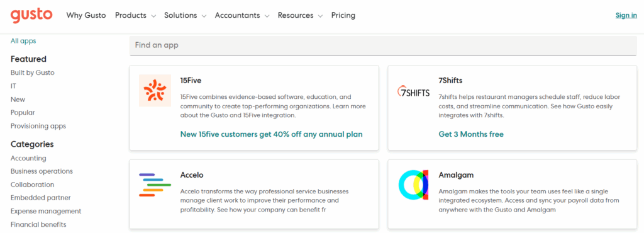Expand the Solutions menu chevron
Viewport: 644px width, 233px height.
pos(204,16)
